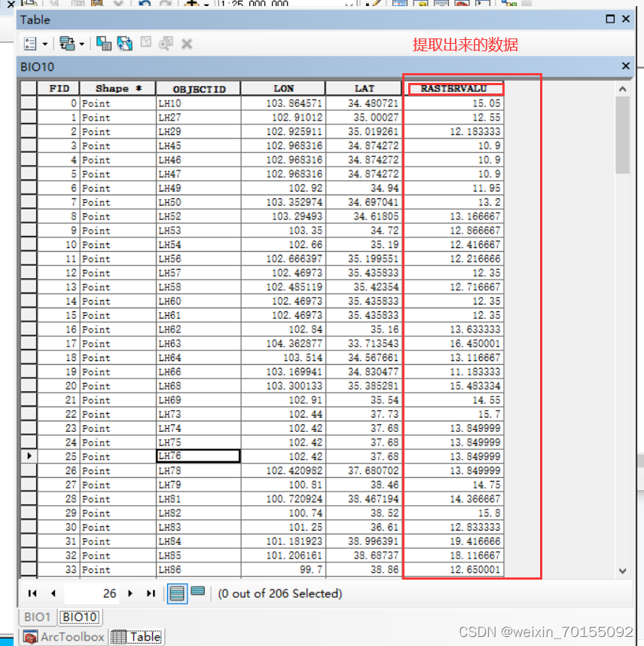Click the Undo icon in the top toolbar
The image size is (644, 646).
[143, 5]
